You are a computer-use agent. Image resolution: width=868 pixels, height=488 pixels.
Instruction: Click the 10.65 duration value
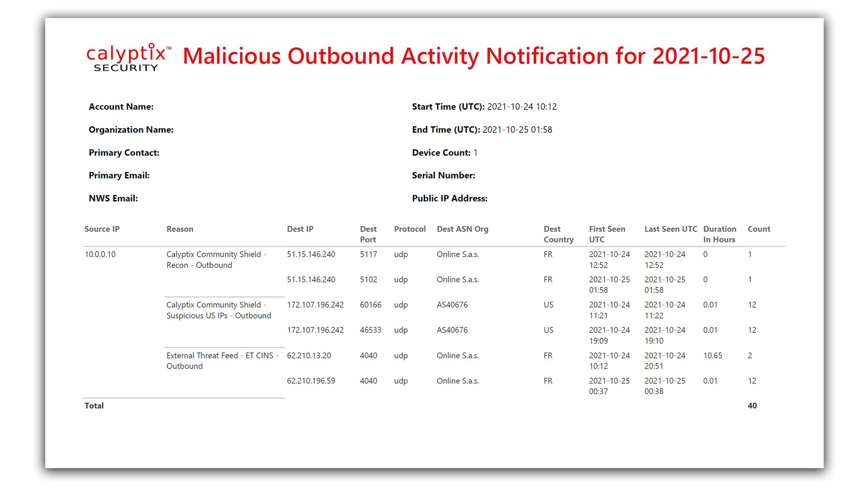click(x=712, y=356)
